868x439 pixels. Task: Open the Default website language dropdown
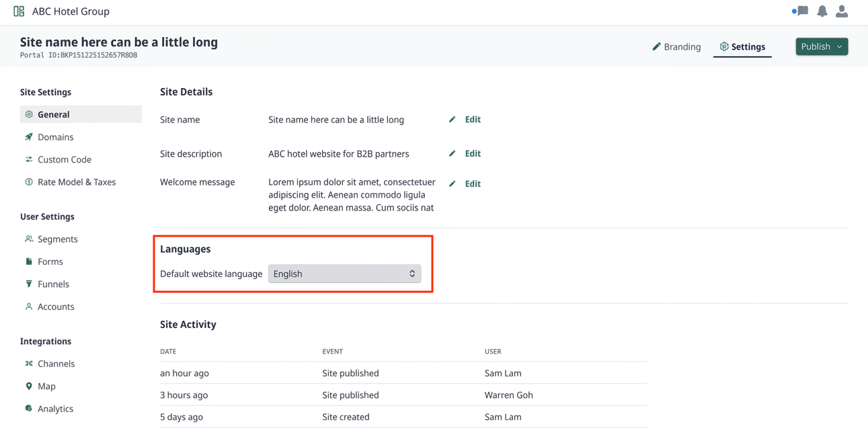click(345, 274)
